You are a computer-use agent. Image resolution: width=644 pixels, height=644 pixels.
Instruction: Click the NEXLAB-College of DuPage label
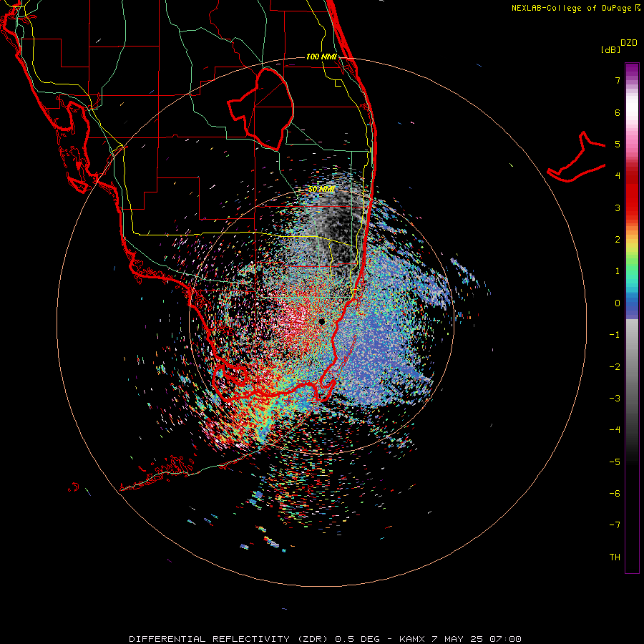tap(576, 8)
